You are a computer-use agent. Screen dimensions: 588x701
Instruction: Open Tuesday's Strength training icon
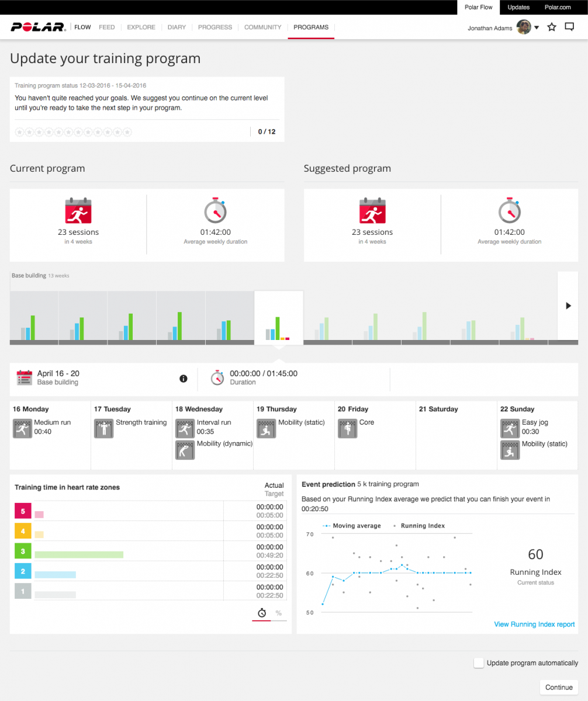(103, 428)
